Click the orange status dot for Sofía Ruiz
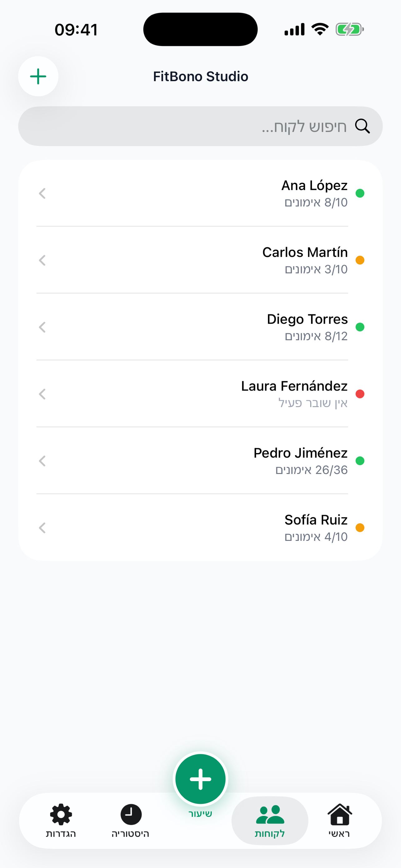This screenshot has height=868, width=401. click(x=360, y=528)
